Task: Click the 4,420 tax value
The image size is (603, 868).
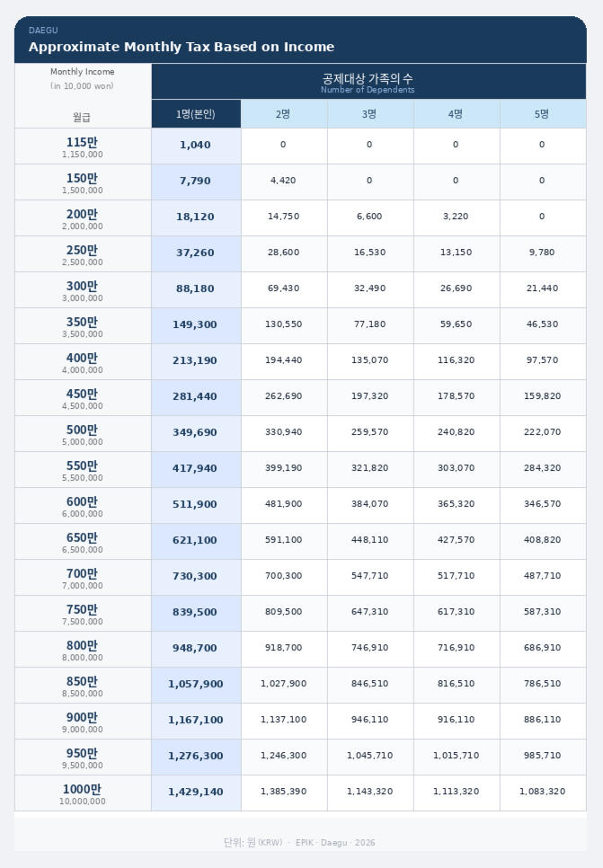Action: point(283,182)
